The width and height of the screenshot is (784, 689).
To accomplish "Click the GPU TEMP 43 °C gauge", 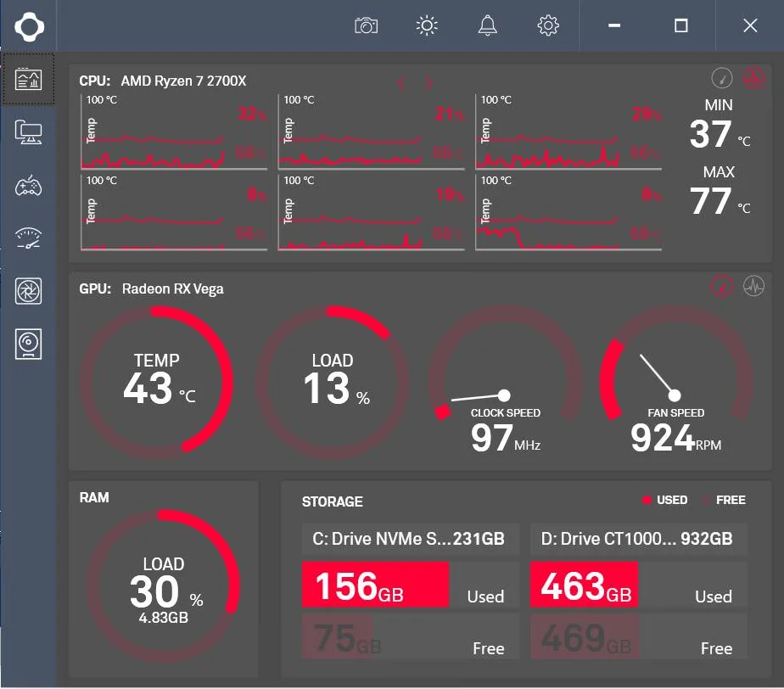I will point(156,383).
